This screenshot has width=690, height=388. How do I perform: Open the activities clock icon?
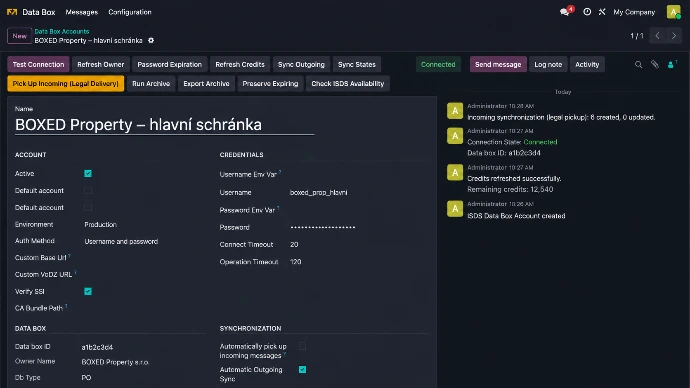587,12
